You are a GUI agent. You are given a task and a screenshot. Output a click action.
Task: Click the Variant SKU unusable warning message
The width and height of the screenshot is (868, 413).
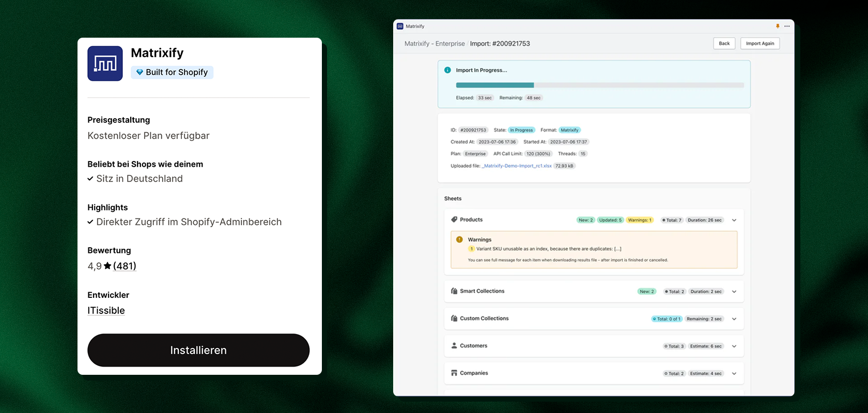click(x=549, y=249)
